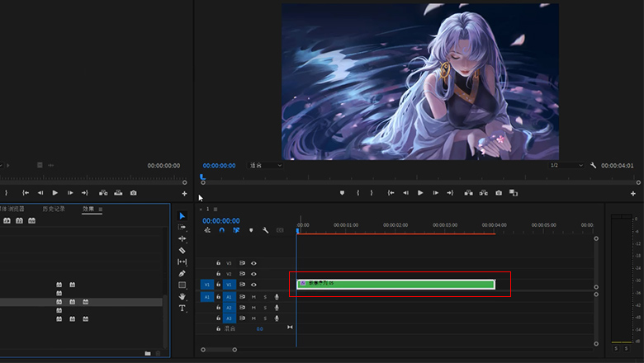Create new custom bin in Effects panel
Viewport: 644px width, 363px height.
[148, 353]
